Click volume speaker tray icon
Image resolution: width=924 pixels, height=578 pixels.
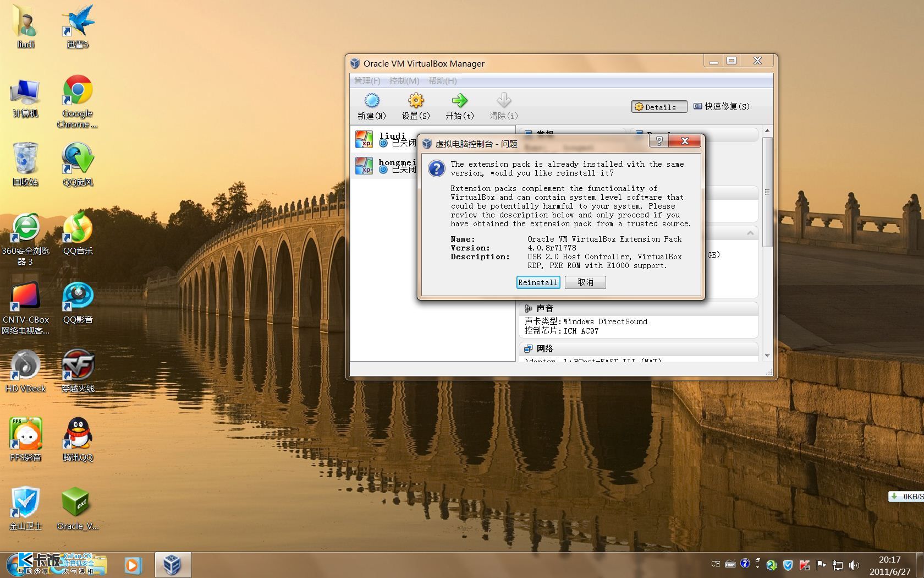(854, 565)
